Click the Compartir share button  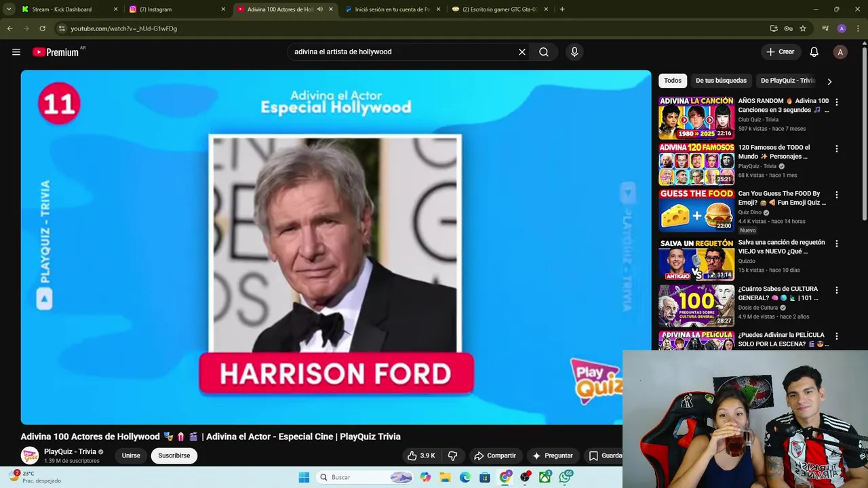[495, 455]
